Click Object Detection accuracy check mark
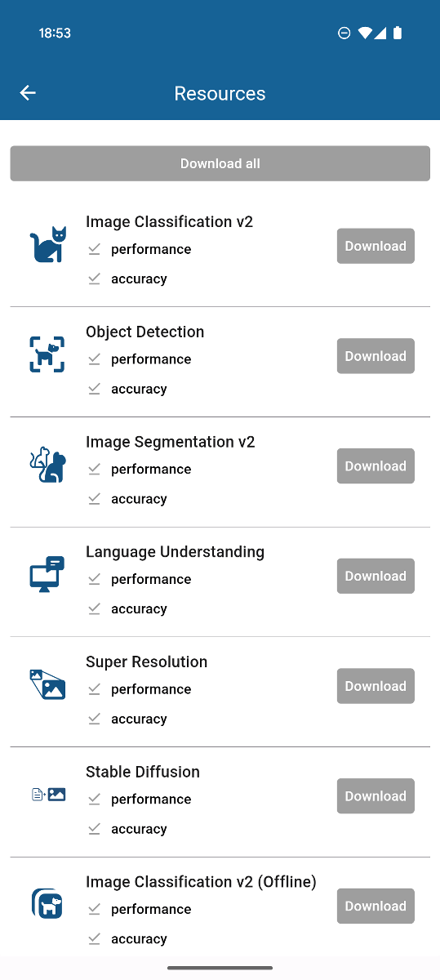The height and width of the screenshot is (980, 440). pos(95,388)
